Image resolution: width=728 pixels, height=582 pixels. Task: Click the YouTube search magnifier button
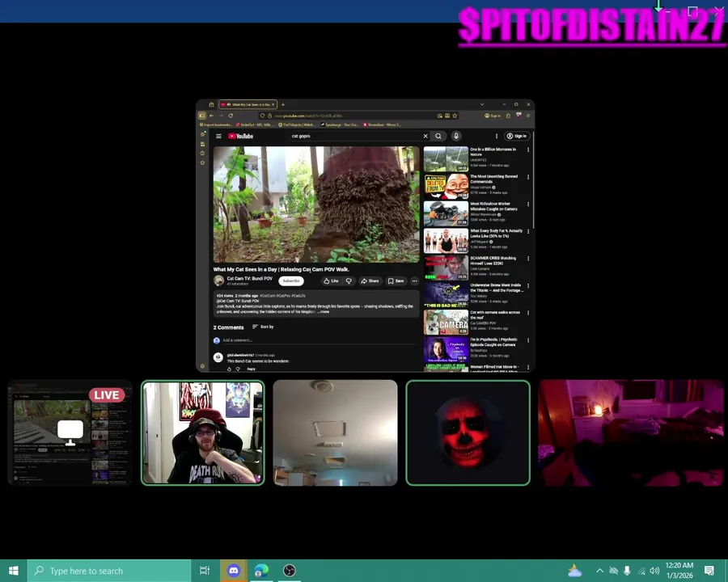(x=438, y=136)
